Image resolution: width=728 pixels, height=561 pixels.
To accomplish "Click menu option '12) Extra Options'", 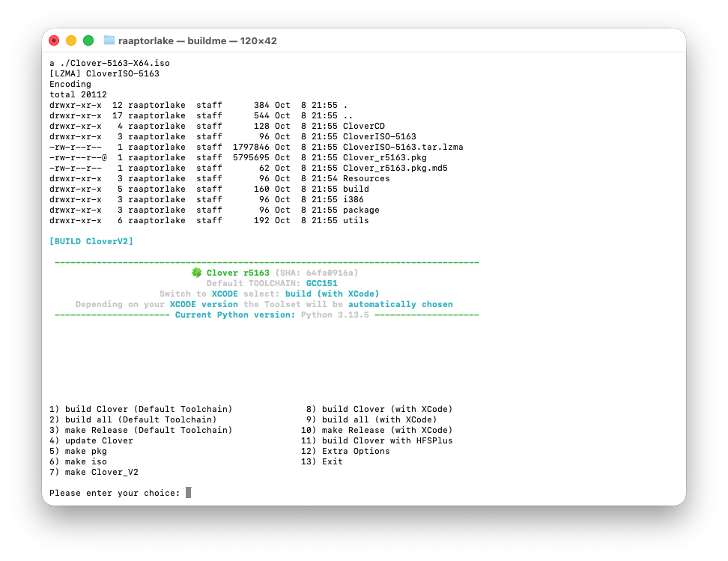I will coord(345,452).
